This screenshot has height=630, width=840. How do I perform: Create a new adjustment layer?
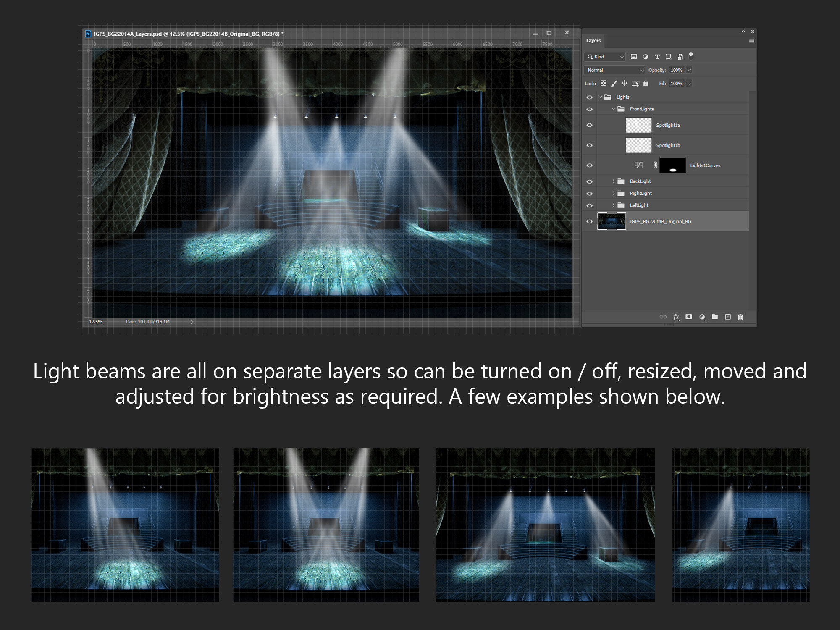coord(703,317)
